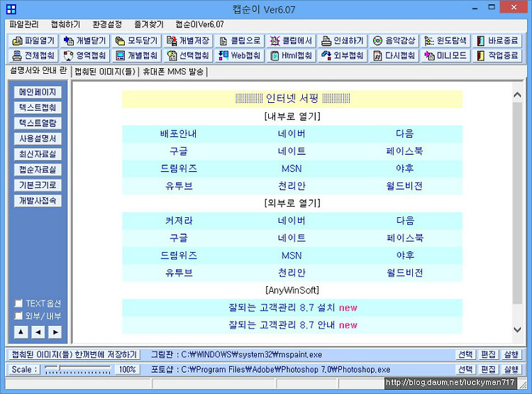Start 전체캡춰 full screen capture
The width and height of the screenshot is (532, 394).
[x=33, y=55]
